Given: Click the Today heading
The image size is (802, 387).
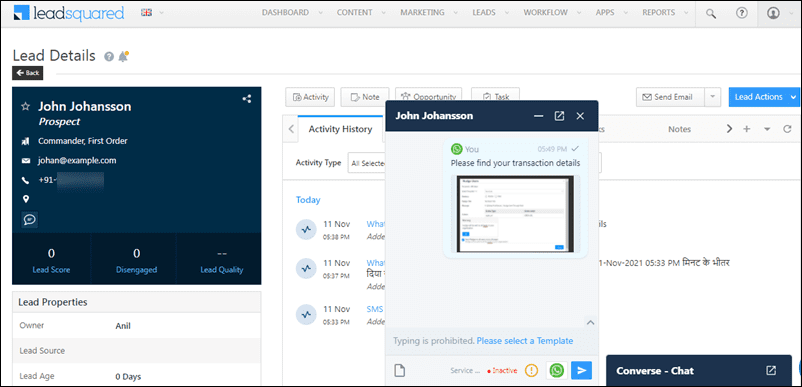Looking at the screenshot, I should coord(308,200).
